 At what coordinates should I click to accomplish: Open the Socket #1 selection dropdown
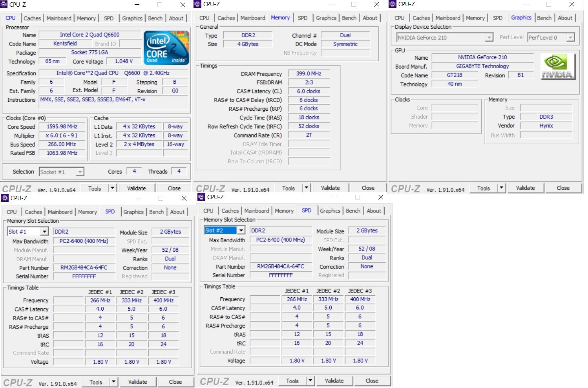click(80, 172)
